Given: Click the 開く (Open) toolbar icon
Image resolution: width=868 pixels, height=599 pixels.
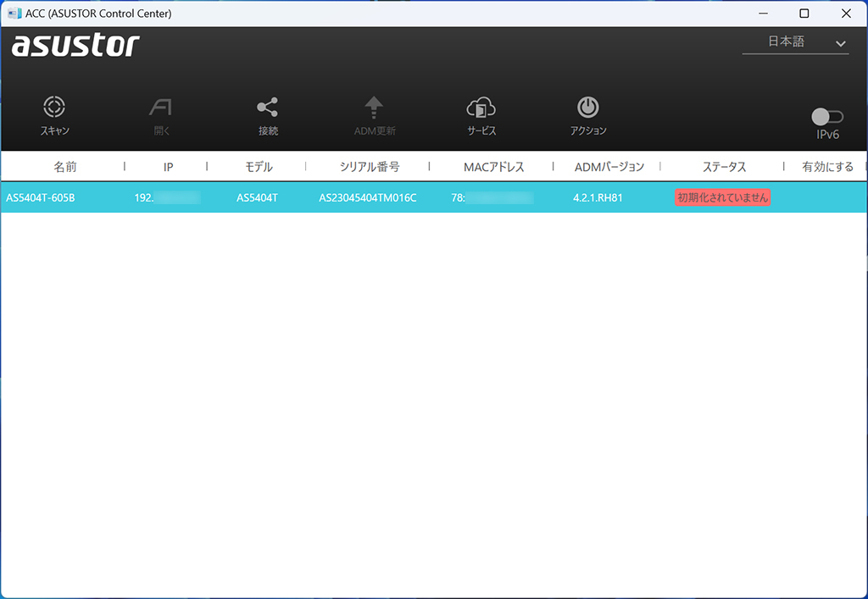Looking at the screenshot, I should coord(160,107).
